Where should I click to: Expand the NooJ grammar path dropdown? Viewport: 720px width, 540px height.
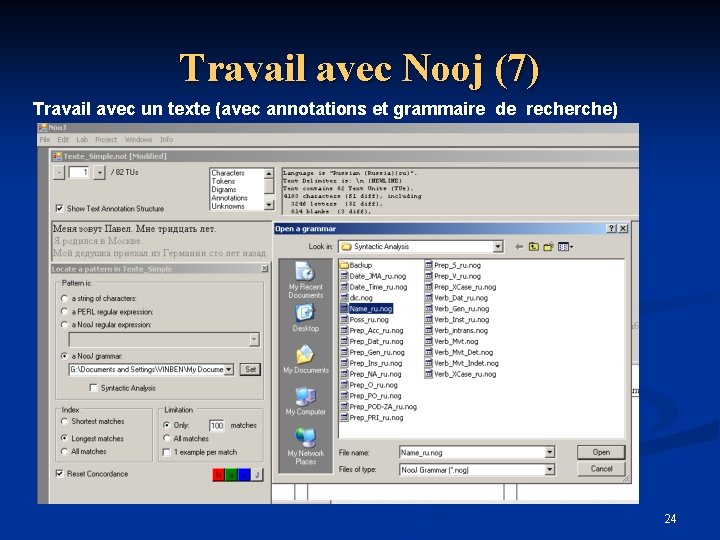(228, 369)
